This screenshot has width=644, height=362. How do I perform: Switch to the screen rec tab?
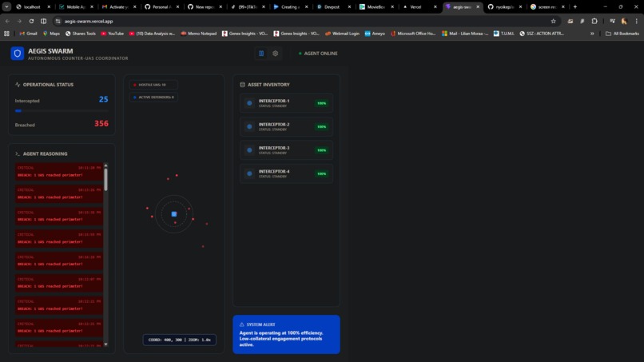click(x=546, y=7)
